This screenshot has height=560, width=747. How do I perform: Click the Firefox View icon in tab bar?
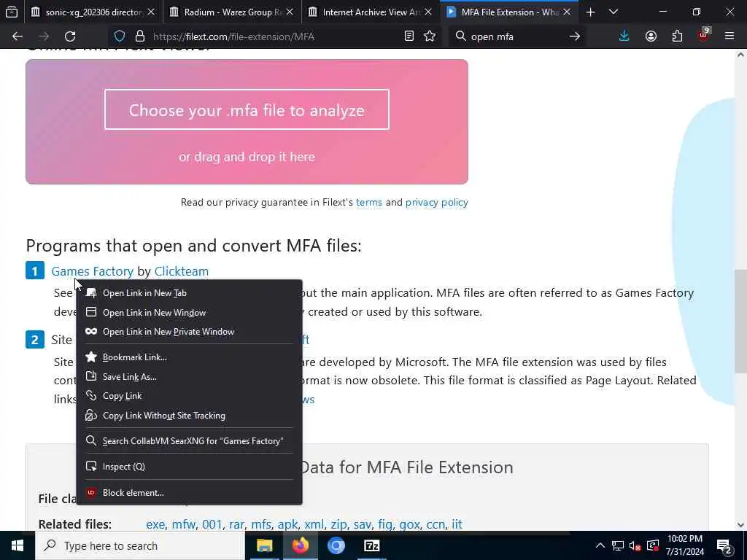pyautogui.click(x=12, y=12)
